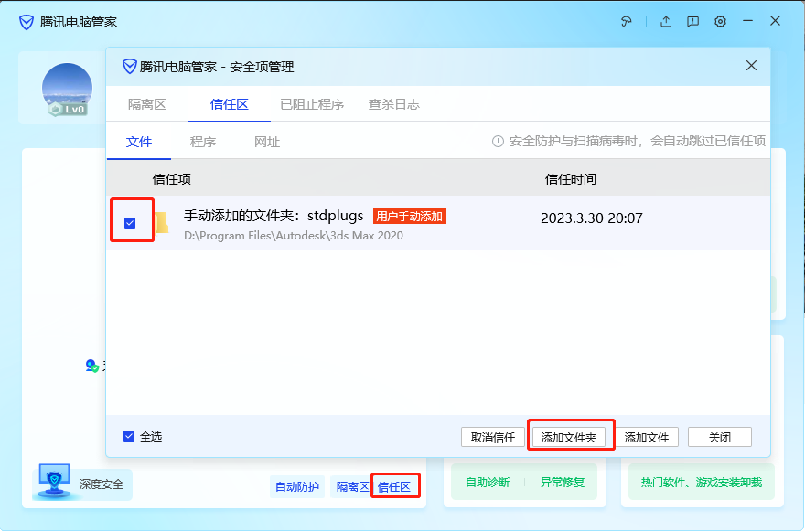
Task: Open the feedback message icon
Action: pos(693,22)
